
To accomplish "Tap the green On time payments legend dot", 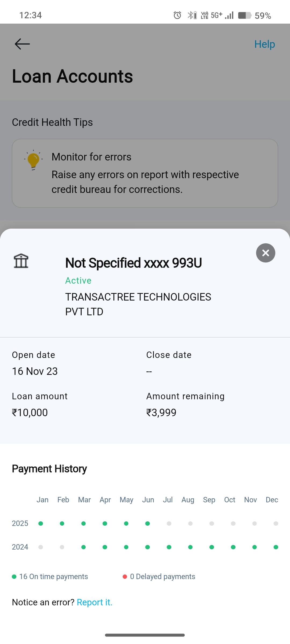I will [14, 577].
